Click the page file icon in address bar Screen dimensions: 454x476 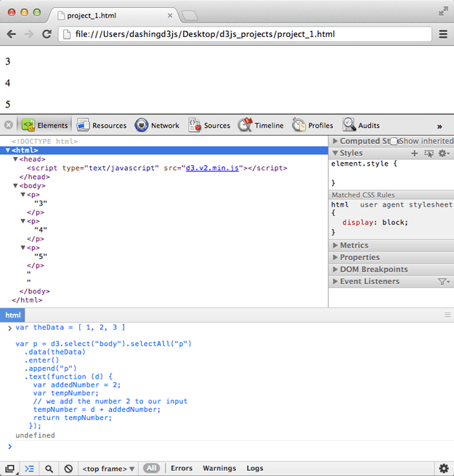click(x=67, y=34)
